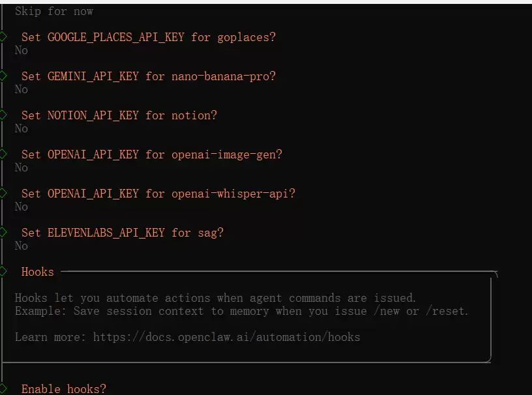Click "Set NOTION_API_KEY for notion?" prompt text

[x=119, y=115]
